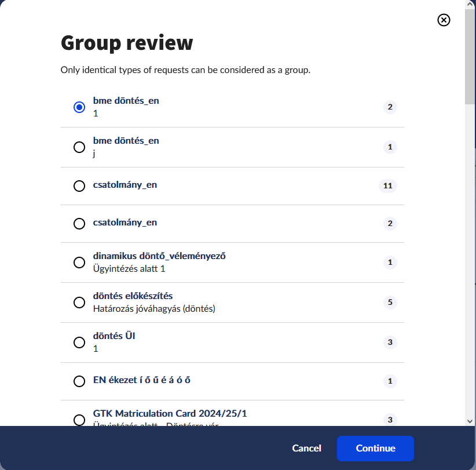Choose the EN ékezet radio button

pyautogui.click(x=79, y=381)
